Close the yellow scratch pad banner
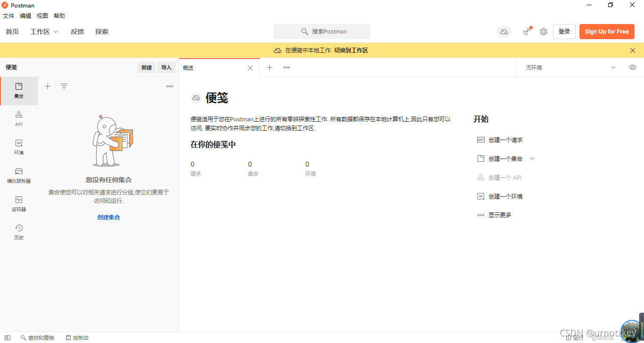The width and height of the screenshot is (644, 343). pyautogui.click(x=633, y=50)
